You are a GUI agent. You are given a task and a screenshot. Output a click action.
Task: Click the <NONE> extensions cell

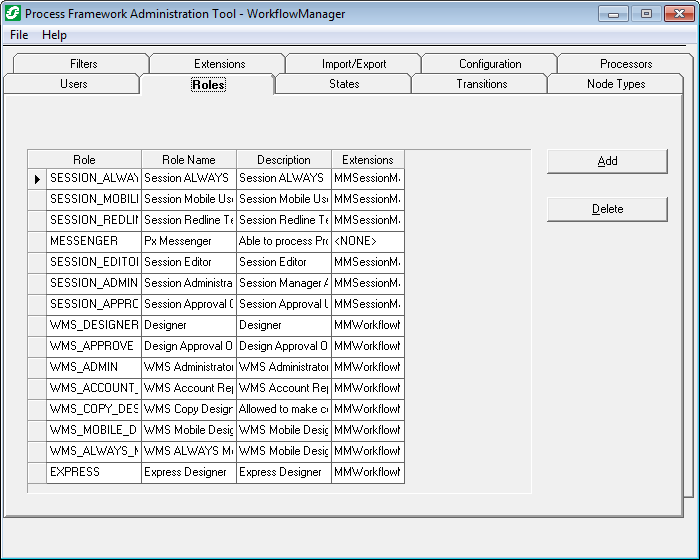[x=367, y=241]
